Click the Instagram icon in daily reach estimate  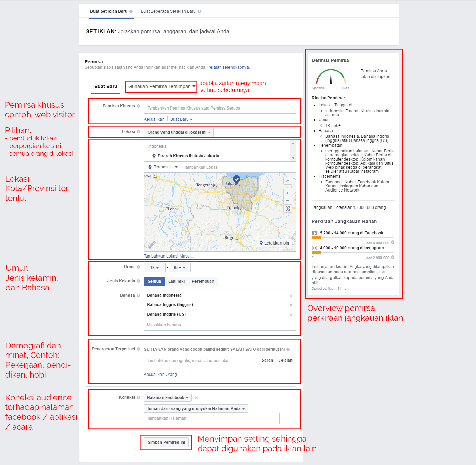point(314,248)
